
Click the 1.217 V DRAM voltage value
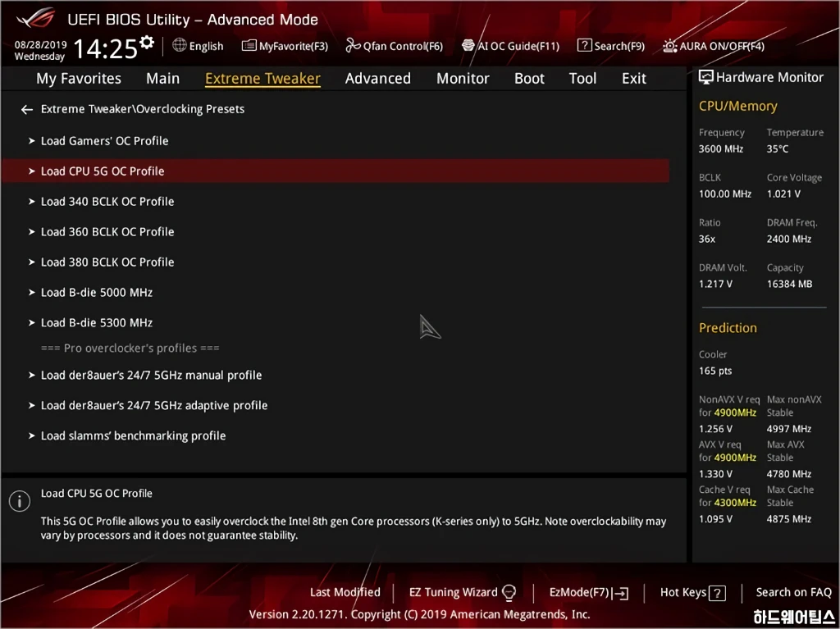point(715,284)
